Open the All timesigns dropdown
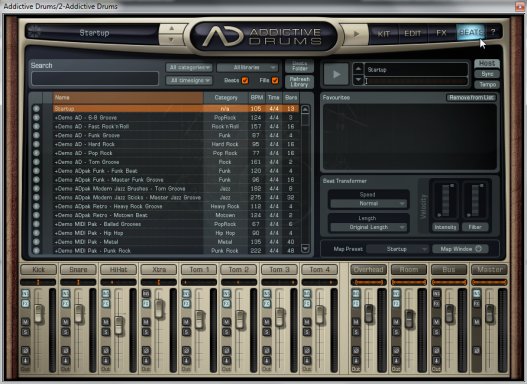The height and width of the screenshot is (384, 527). (189, 80)
